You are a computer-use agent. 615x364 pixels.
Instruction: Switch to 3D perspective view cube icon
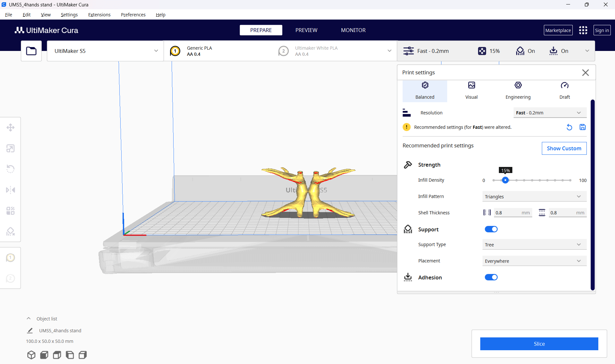[31, 355]
